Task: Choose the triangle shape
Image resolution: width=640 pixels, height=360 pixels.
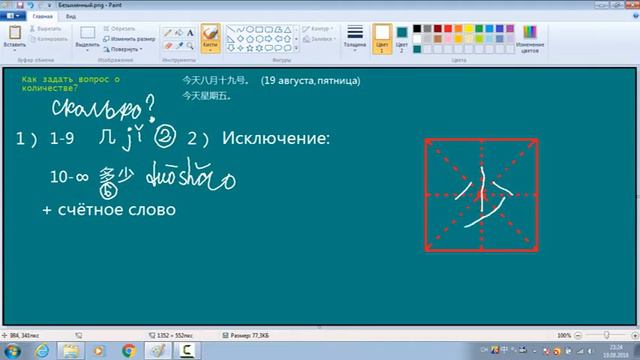Action: (x=287, y=29)
